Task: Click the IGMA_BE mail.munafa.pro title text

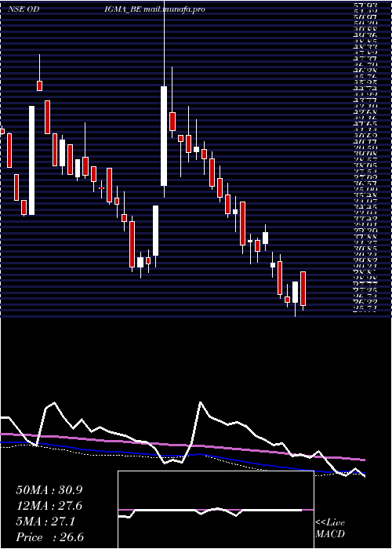Action: pyautogui.click(x=154, y=9)
